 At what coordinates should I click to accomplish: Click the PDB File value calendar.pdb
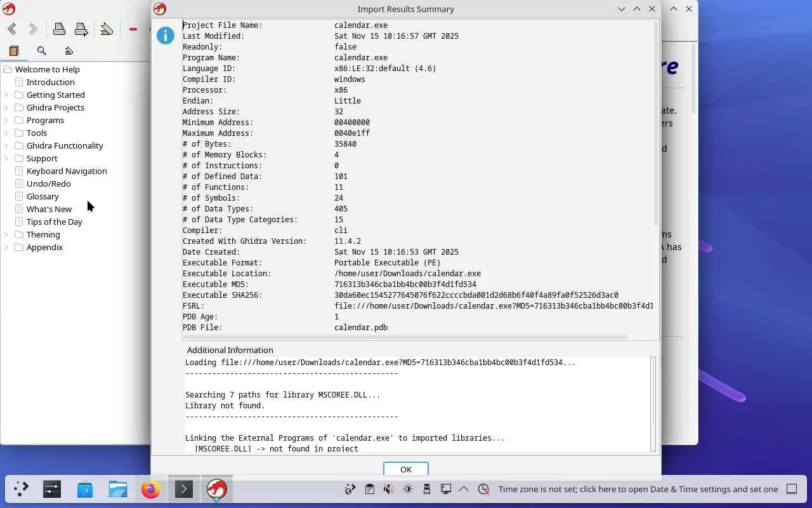pos(361,328)
